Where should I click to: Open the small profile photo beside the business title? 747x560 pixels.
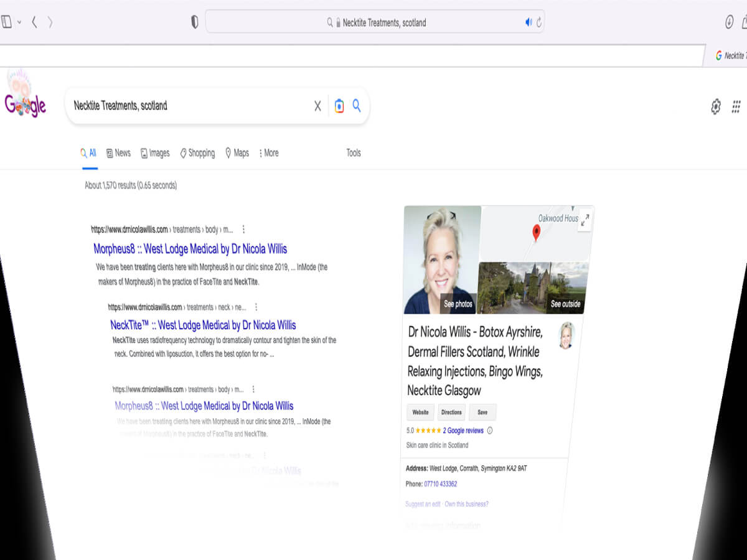tap(566, 335)
